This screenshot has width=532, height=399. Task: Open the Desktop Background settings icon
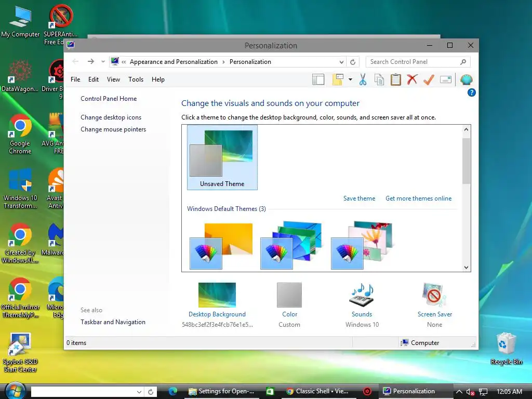[x=217, y=295]
